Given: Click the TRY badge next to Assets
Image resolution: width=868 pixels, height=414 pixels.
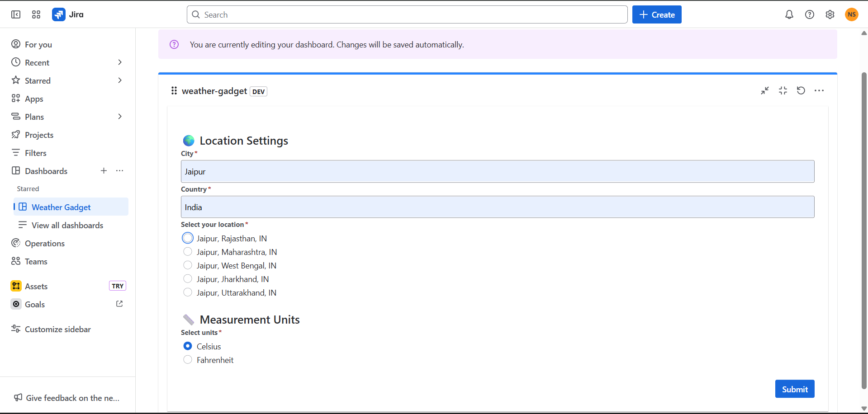Looking at the screenshot, I should tap(118, 286).
